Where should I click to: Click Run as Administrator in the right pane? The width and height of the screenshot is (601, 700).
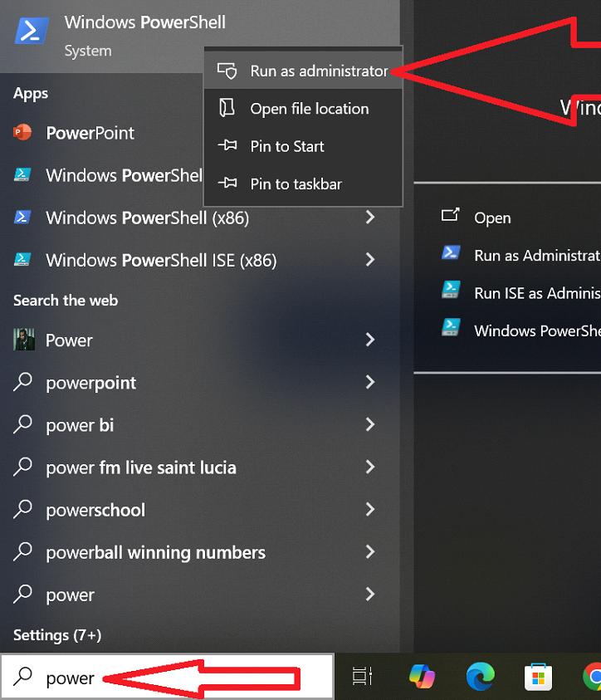[x=537, y=256]
